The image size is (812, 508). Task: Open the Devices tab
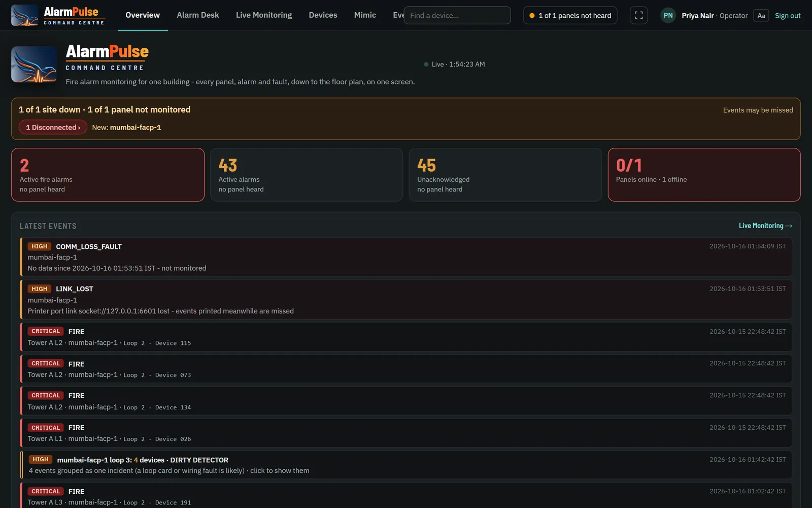coord(323,15)
